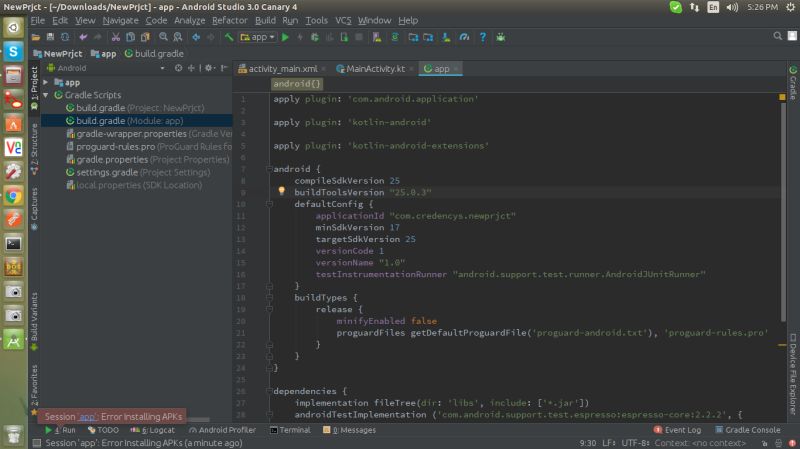Fold the defaultConfig block in the gutter
Screen dimensions: 800x449
269,204
